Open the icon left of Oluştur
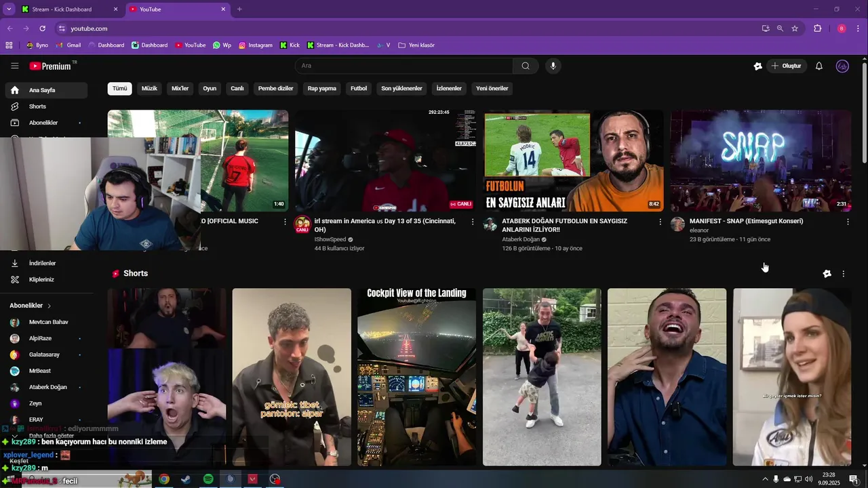The width and height of the screenshot is (868, 488). pos(758,66)
